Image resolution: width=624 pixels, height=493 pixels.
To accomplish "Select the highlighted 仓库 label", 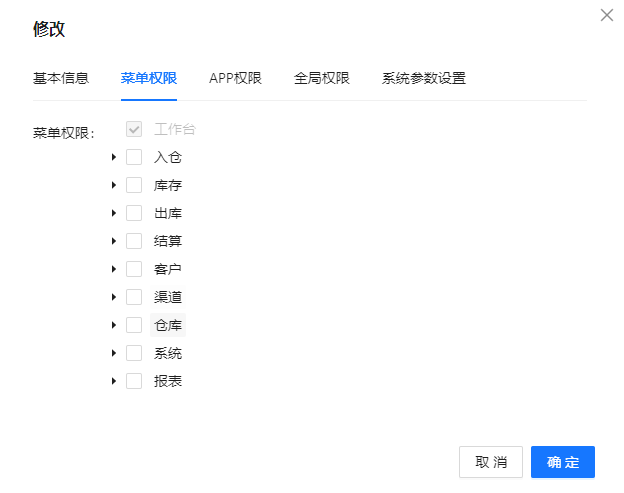I will (x=168, y=325).
